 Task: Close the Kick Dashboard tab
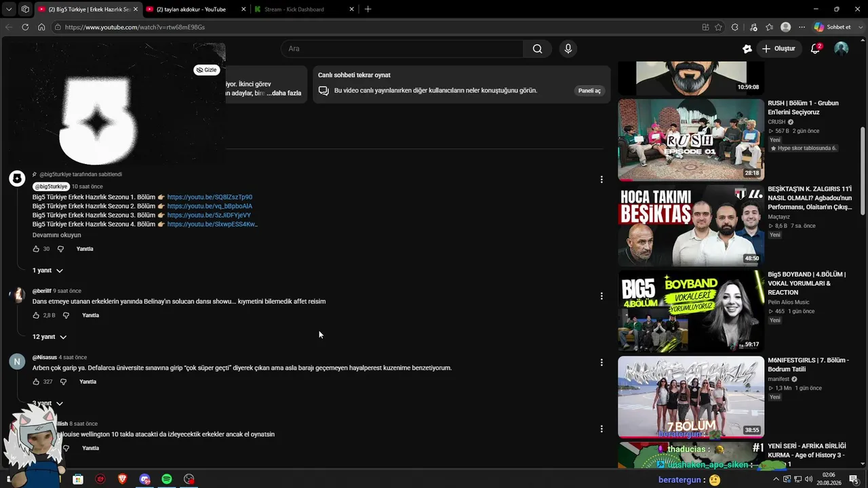tap(351, 9)
